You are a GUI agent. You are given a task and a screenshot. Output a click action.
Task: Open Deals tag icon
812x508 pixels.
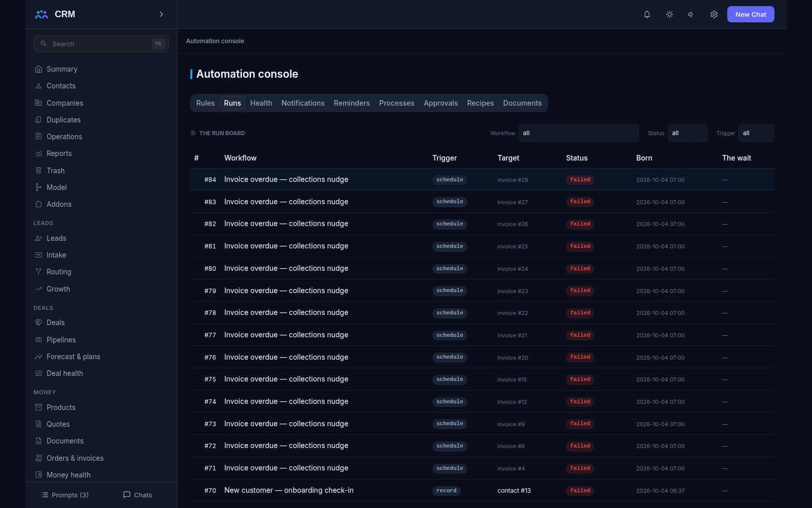pyautogui.click(x=39, y=323)
